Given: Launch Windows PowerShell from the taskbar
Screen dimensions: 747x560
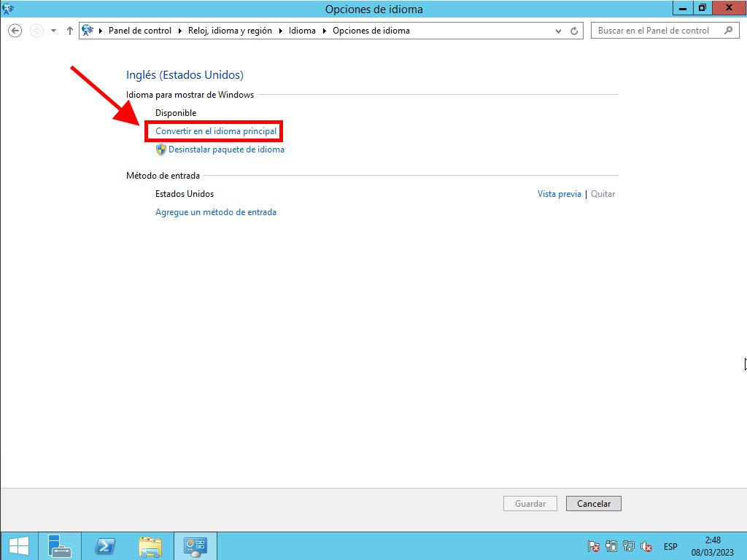Looking at the screenshot, I should [105, 545].
